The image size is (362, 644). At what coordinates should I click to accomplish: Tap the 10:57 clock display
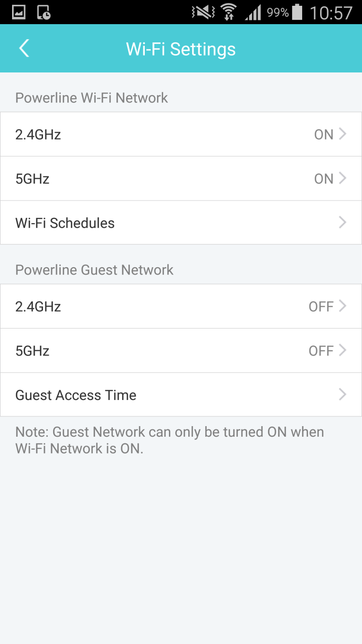331,13
